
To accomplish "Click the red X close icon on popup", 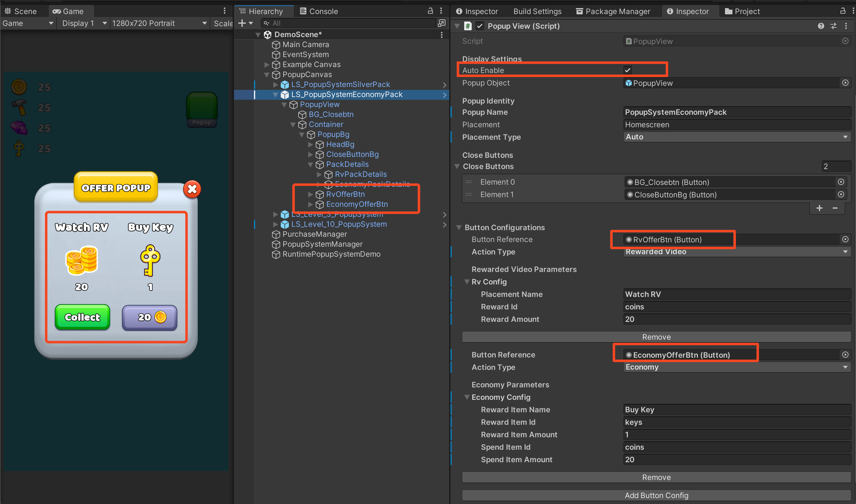I will tap(192, 189).
